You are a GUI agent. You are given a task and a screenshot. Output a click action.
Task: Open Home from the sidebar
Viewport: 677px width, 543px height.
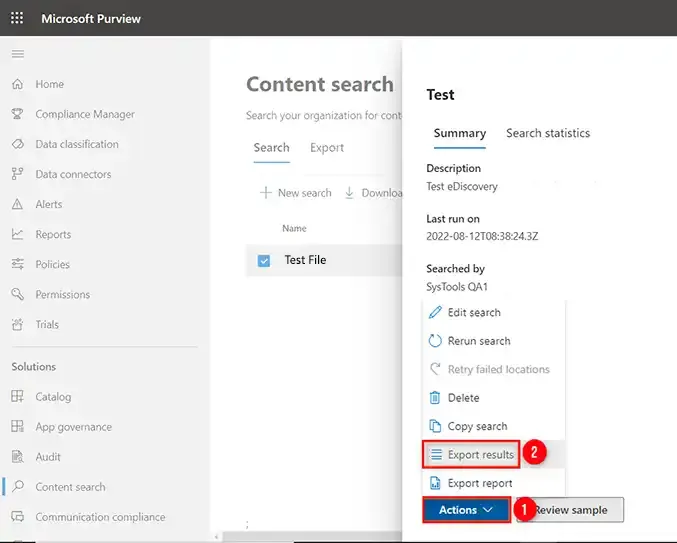click(49, 84)
